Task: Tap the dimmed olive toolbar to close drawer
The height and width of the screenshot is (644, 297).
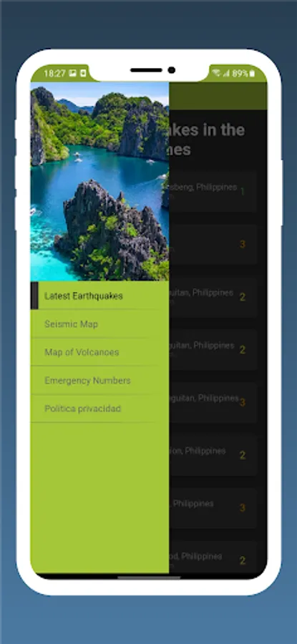Action: point(218,96)
